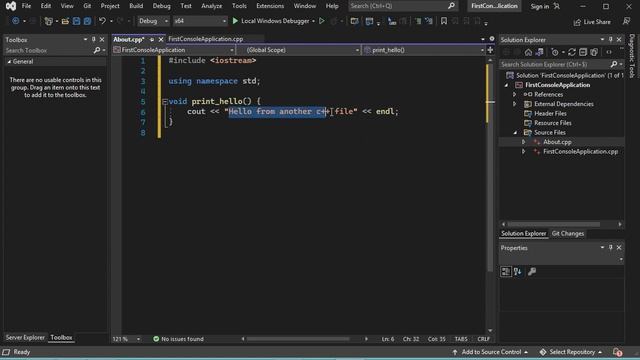Screen dimensions: 640x360
Task: Click the Search Solution Explorer input field
Action: [554, 64]
